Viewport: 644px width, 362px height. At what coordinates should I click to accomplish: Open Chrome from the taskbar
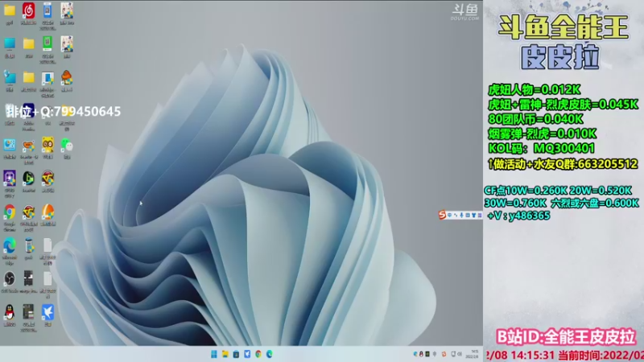click(258, 354)
